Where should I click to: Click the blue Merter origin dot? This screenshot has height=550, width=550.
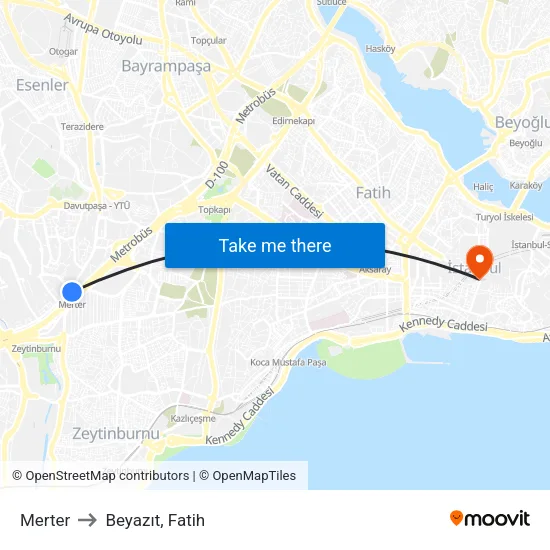pos(72,292)
